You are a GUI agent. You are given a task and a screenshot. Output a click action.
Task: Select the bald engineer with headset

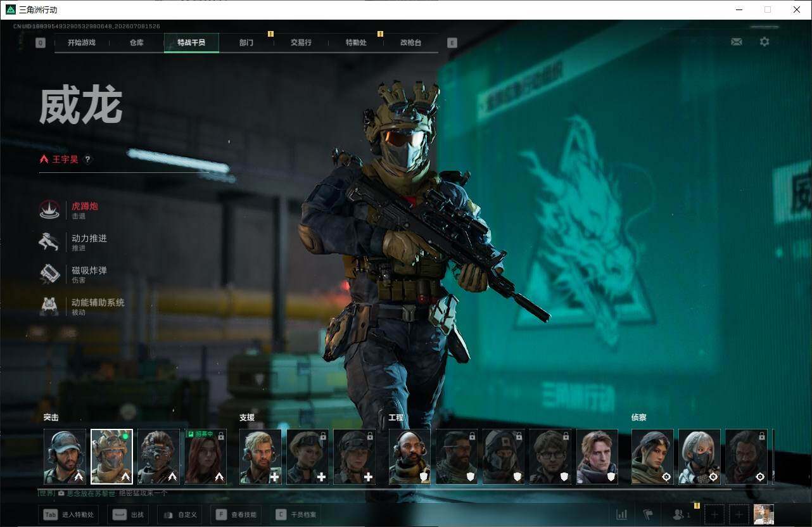click(410, 457)
